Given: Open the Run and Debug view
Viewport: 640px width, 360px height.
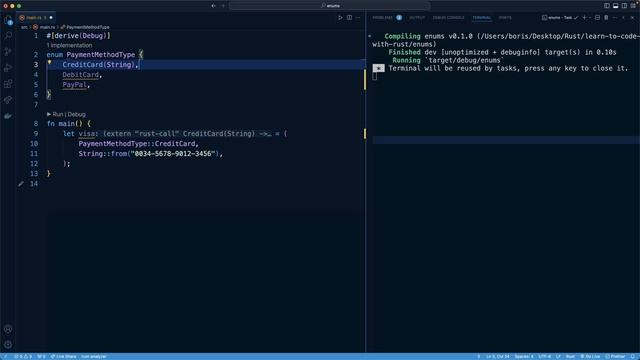Looking at the screenshot, I should click(8, 68).
